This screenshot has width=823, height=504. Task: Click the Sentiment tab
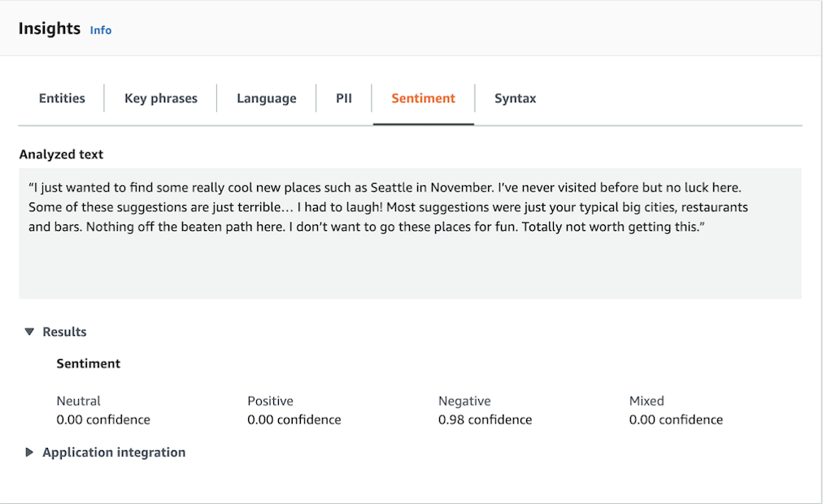(423, 98)
